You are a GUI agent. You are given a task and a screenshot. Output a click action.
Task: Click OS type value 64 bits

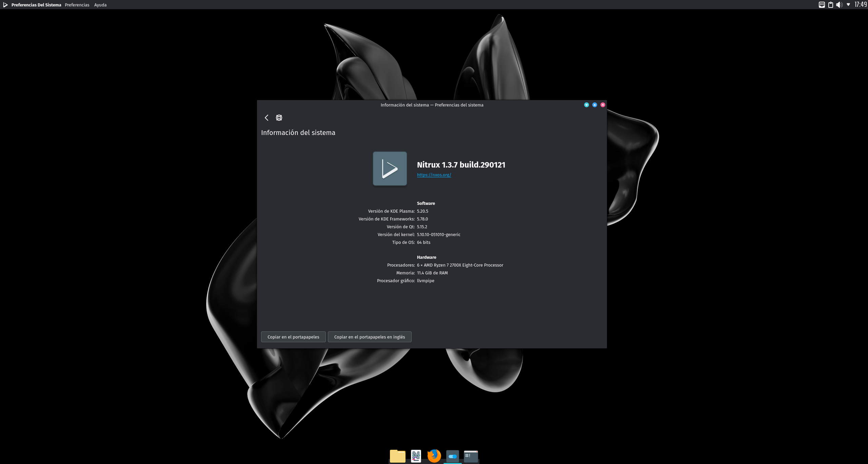pyautogui.click(x=423, y=242)
